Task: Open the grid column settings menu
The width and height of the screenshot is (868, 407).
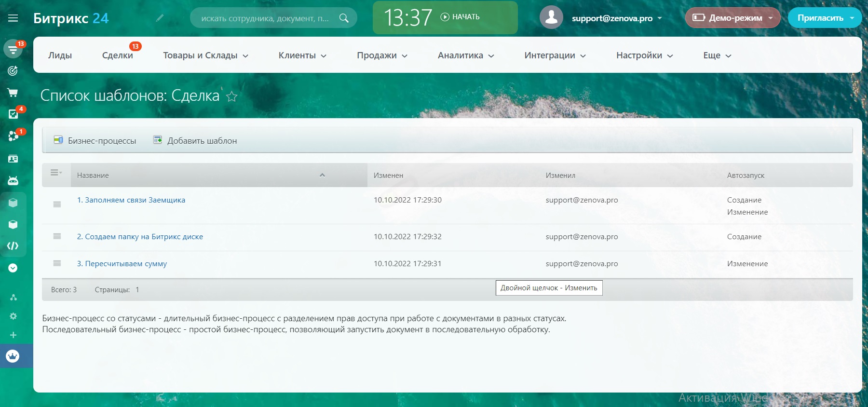Action: click(56, 173)
